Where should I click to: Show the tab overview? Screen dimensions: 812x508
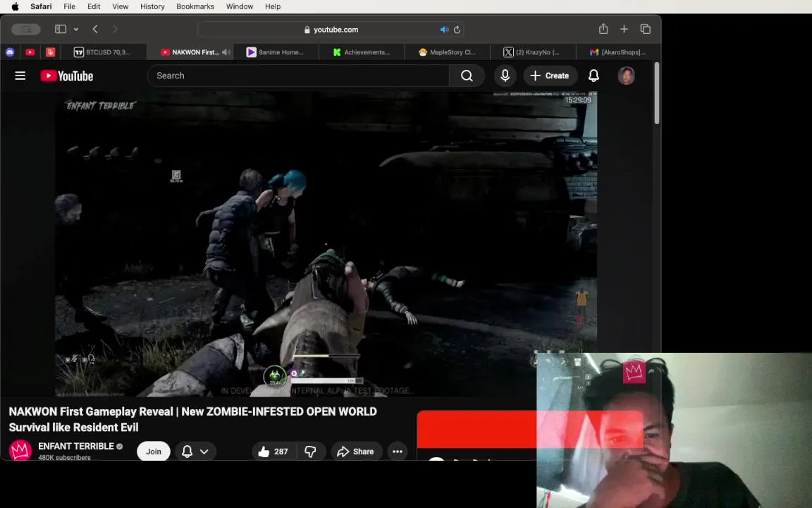coord(645,29)
